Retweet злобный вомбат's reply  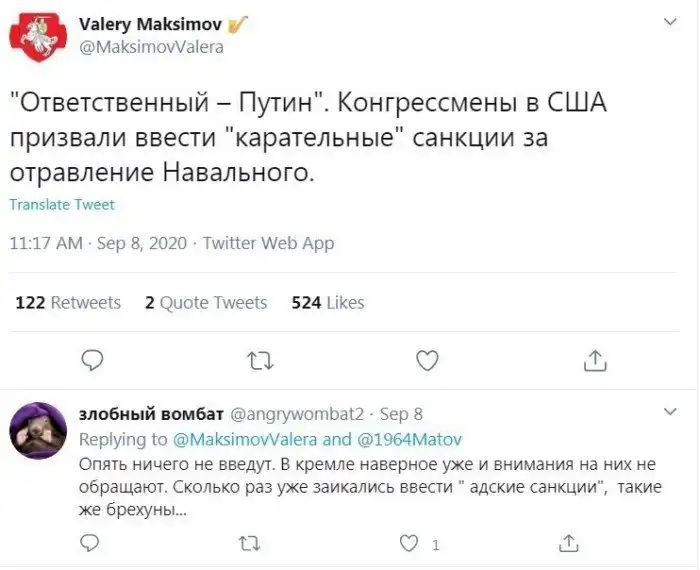[248, 543]
